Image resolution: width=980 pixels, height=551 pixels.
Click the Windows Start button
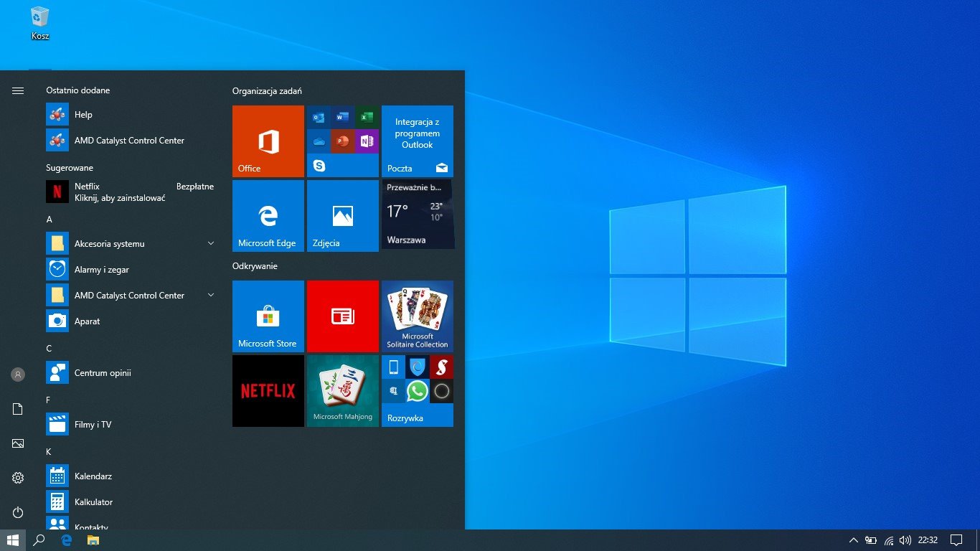[x=13, y=540]
